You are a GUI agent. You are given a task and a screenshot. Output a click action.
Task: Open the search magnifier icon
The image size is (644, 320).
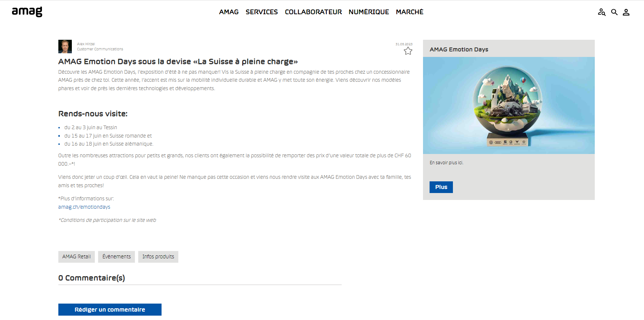coord(614,12)
